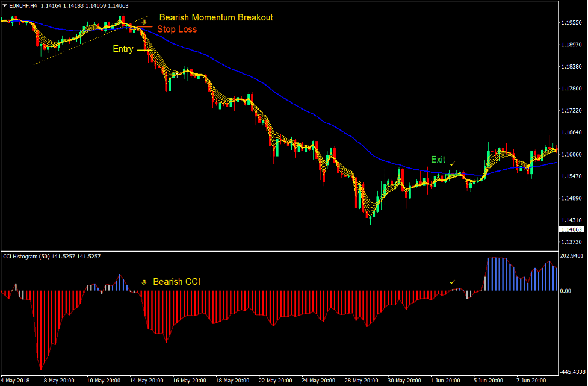
Task: Click the Exit text label
Action: tap(438, 160)
